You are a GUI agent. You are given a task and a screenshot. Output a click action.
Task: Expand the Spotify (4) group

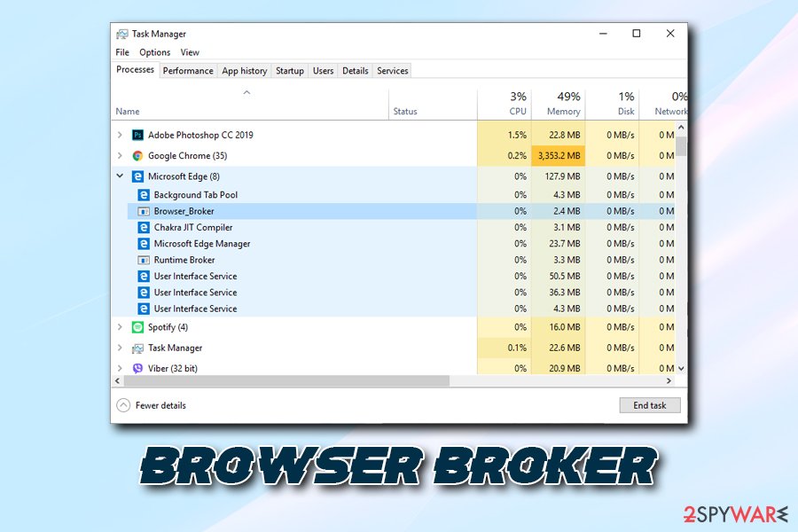(120, 327)
